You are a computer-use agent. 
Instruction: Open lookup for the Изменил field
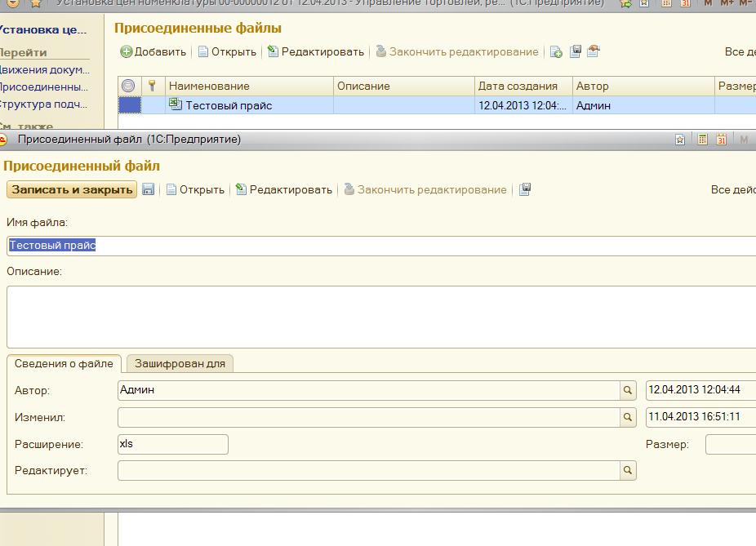click(628, 417)
